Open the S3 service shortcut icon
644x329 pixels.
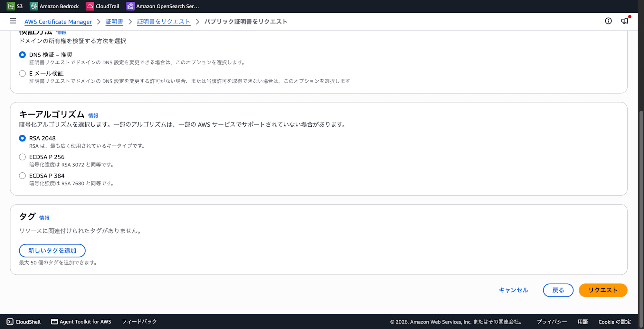pyautogui.click(x=11, y=6)
